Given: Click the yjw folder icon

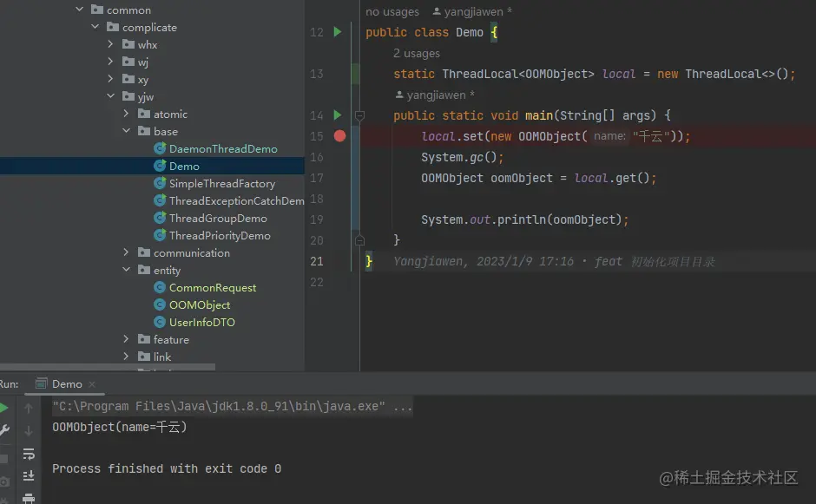Looking at the screenshot, I should [x=128, y=96].
